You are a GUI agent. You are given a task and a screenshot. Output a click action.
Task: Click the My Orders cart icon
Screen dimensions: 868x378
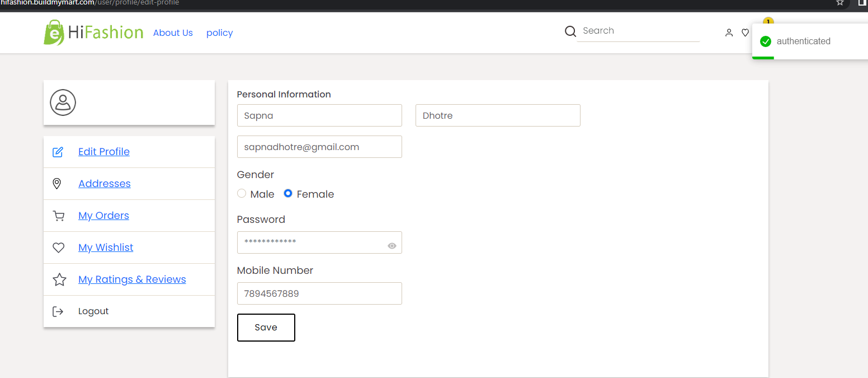[58, 216]
